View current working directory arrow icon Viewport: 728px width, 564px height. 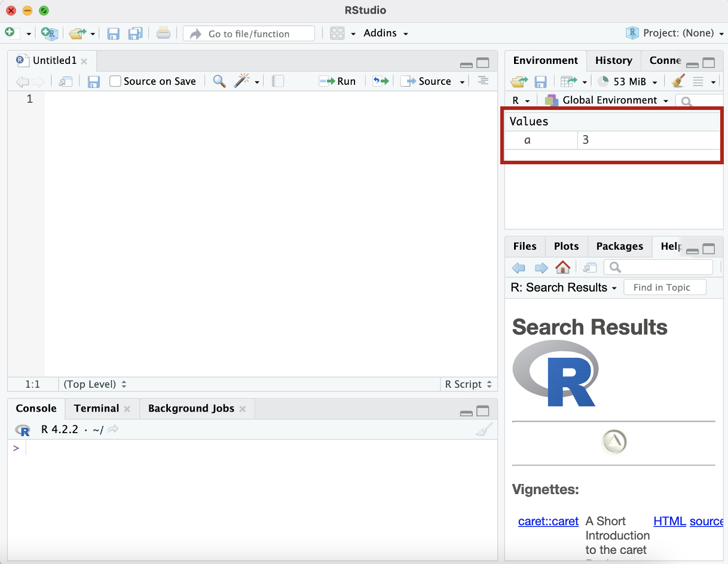tap(113, 429)
